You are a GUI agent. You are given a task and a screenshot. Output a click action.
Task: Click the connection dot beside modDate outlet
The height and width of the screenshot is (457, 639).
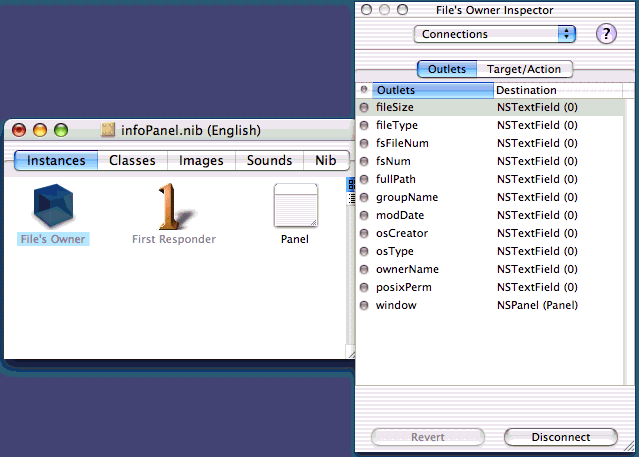tap(364, 215)
